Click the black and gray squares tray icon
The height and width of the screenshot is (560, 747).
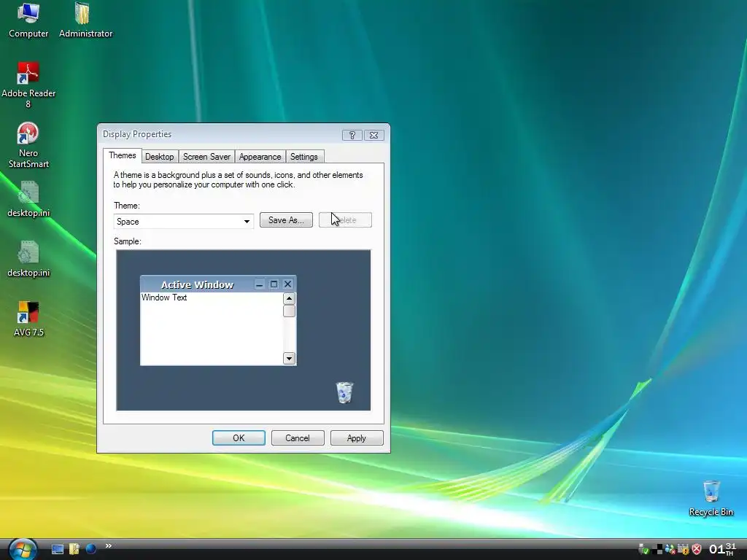click(x=657, y=550)
